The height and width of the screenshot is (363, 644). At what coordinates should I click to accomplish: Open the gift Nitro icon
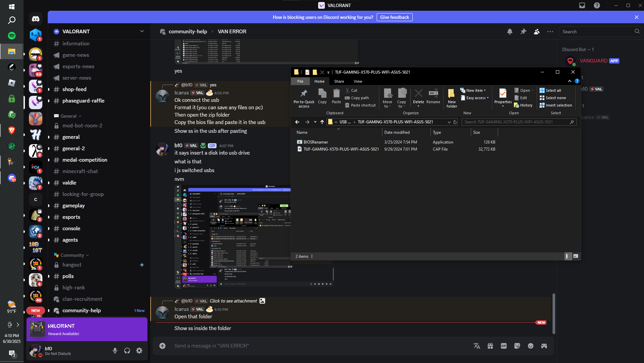pyautogui.click(x=490, y=346)
